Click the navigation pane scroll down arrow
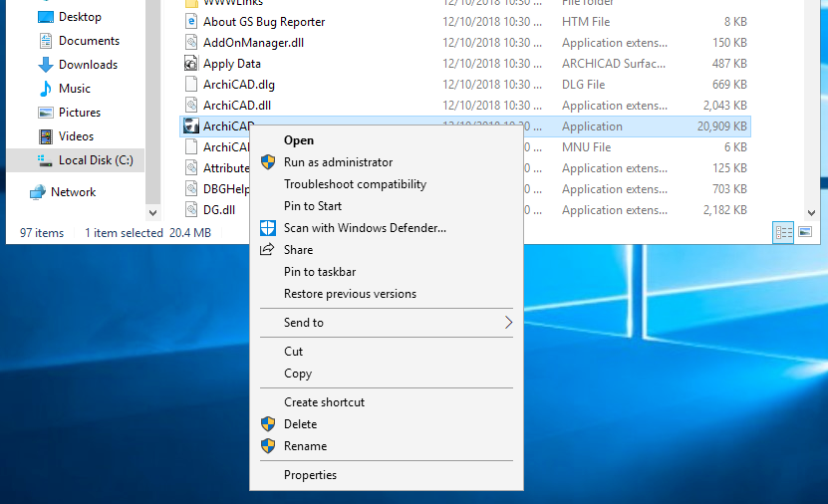The width and height of the screenshot is (828, 504). [152, 213]
